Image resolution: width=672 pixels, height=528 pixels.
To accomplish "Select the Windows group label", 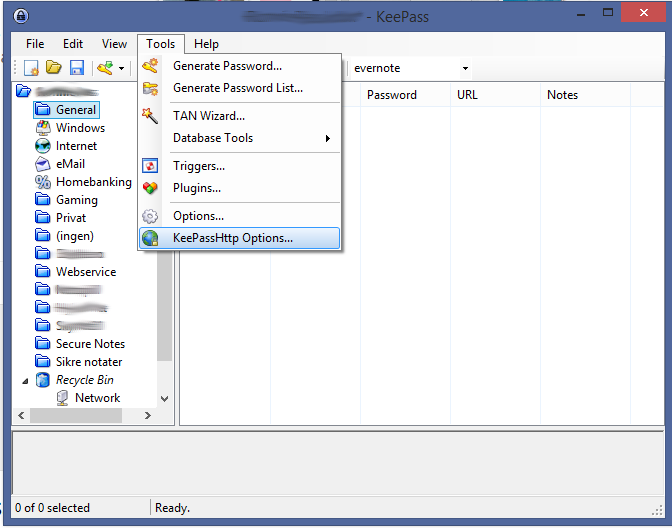I will click(x=81, y=128).
